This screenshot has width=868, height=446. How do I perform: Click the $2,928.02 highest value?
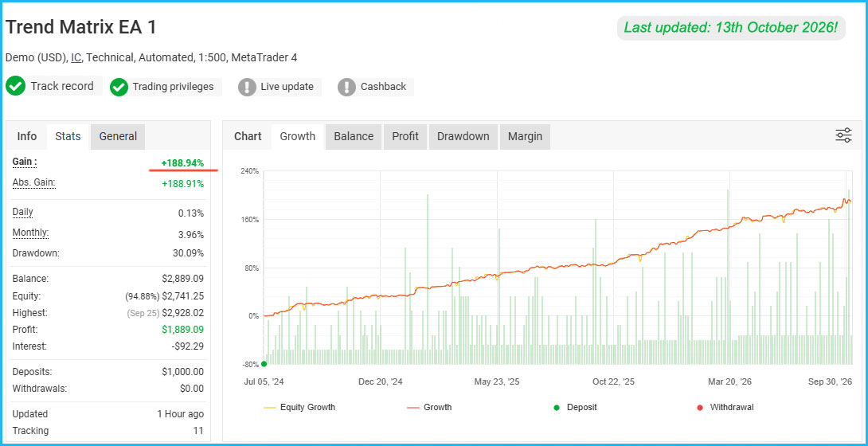coord(182,313)
